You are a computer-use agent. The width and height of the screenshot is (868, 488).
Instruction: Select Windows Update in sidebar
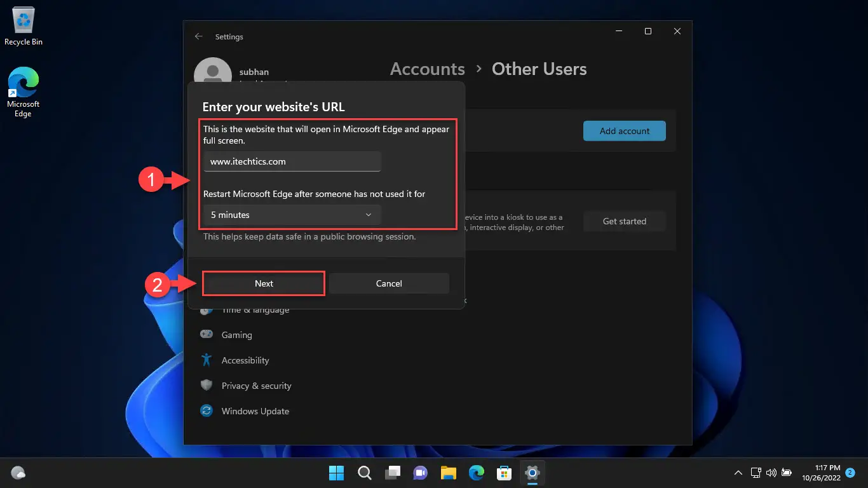255,411
